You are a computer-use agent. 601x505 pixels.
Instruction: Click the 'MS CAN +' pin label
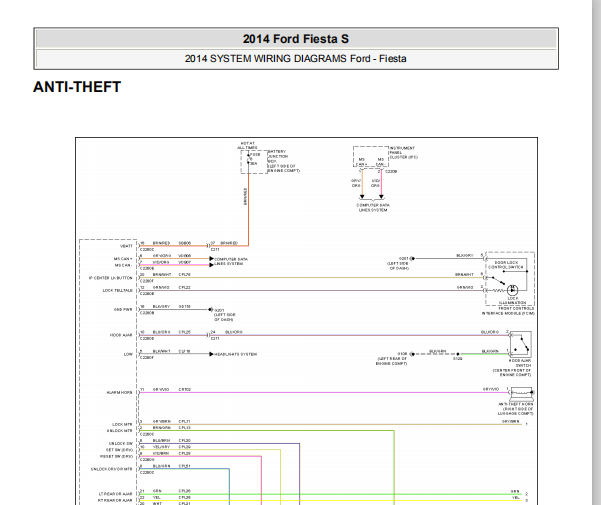click(x=123, y=259)
